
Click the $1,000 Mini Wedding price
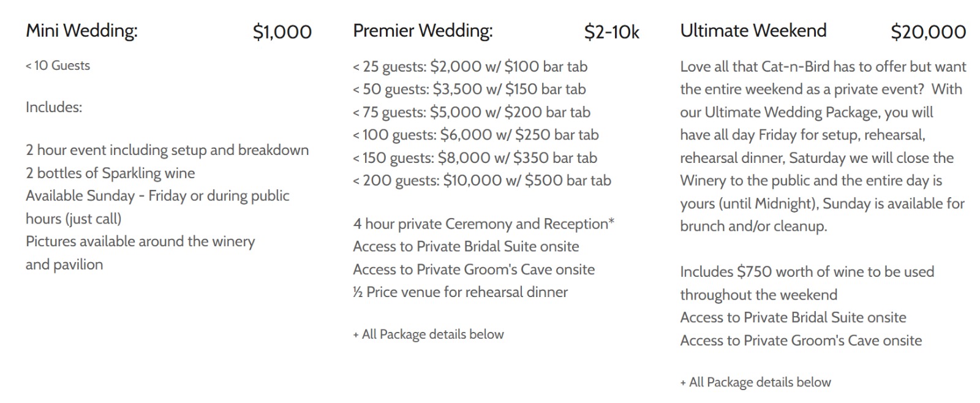[x=282, y=32]
